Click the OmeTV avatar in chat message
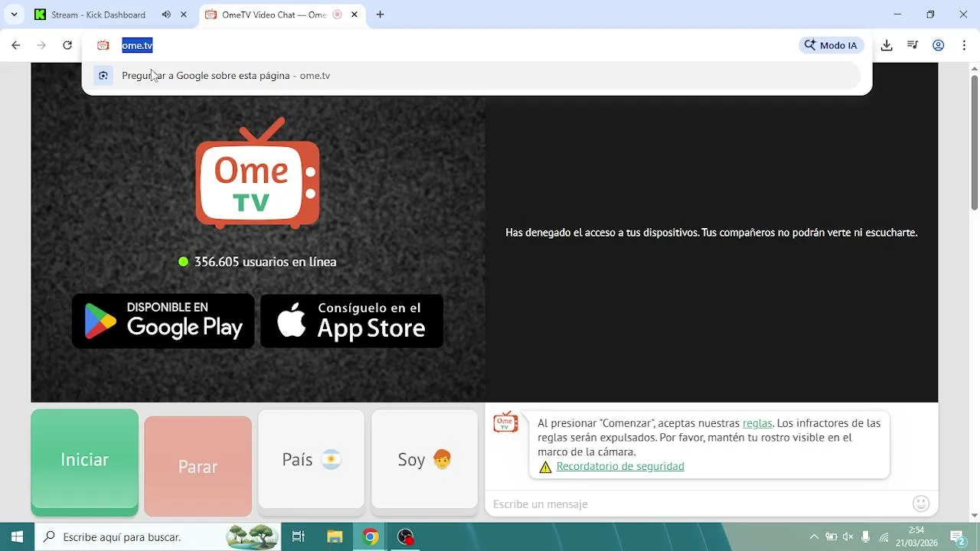The height and width of the screenshot is (551, 980). [505, 422]
